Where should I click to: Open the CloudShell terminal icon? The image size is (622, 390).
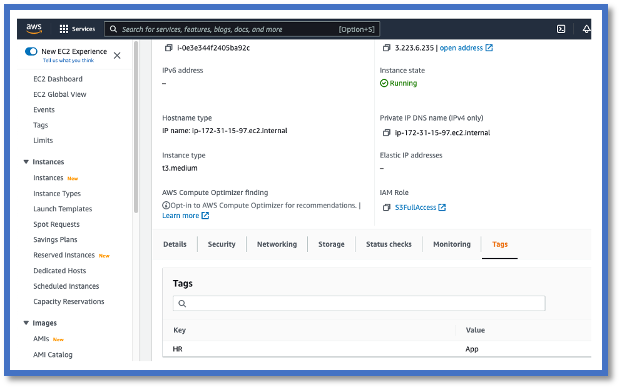point(561,29)
